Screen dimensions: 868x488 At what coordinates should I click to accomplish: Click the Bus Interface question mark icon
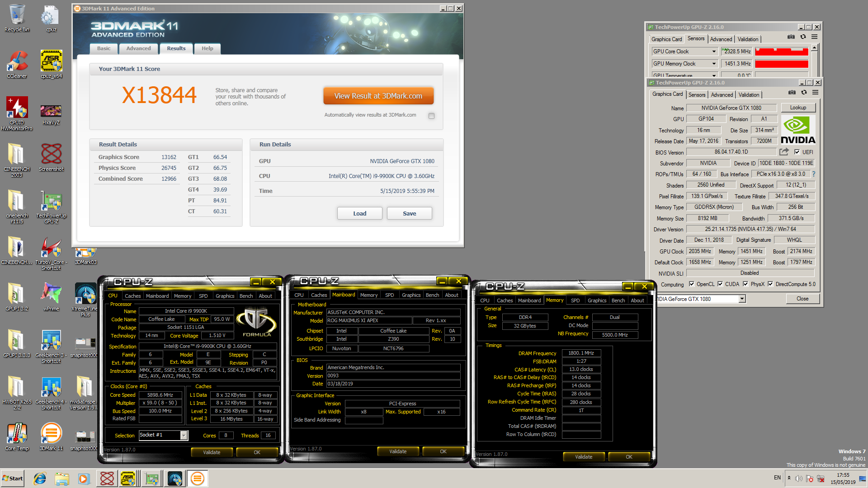click(x=813, y=174)
